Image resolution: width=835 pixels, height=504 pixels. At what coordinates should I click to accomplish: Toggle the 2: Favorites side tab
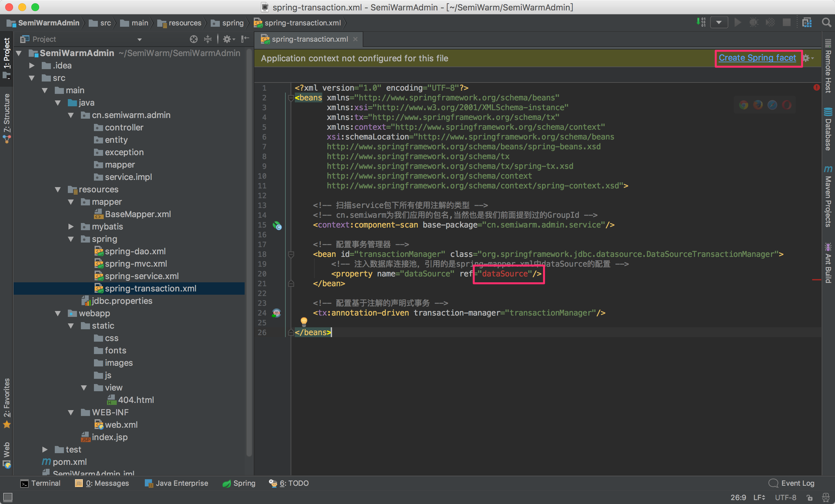click(x=7, y=403)
